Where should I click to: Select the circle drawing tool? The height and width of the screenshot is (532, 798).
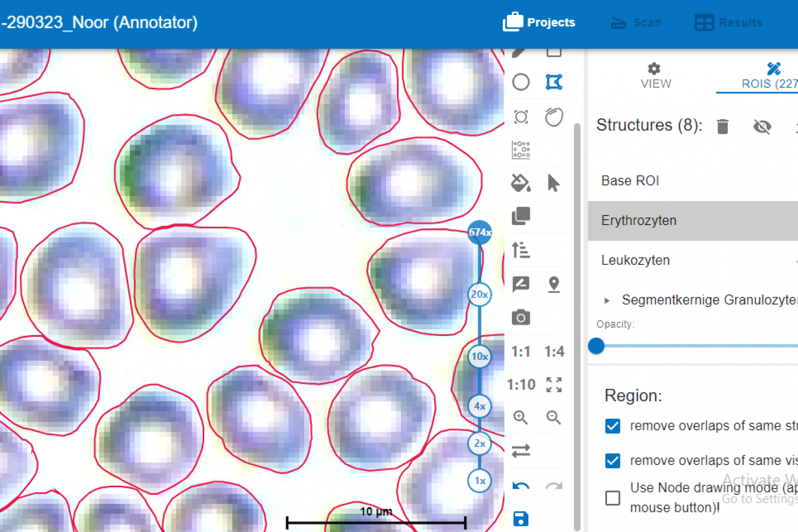point(521,82)
